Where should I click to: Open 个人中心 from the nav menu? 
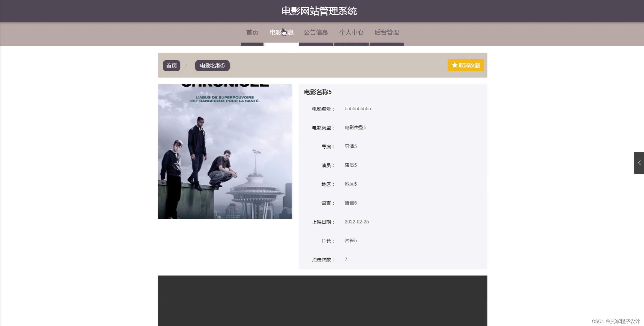click(351, 32)
